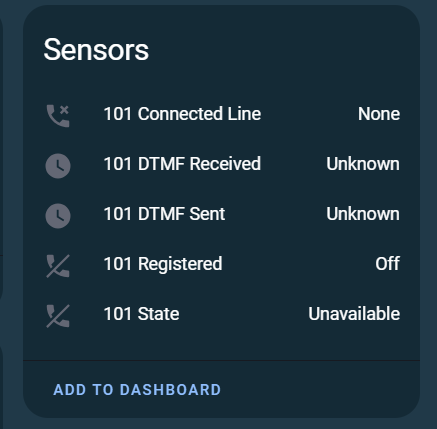Open the 101 Connected Line entity

182,114
